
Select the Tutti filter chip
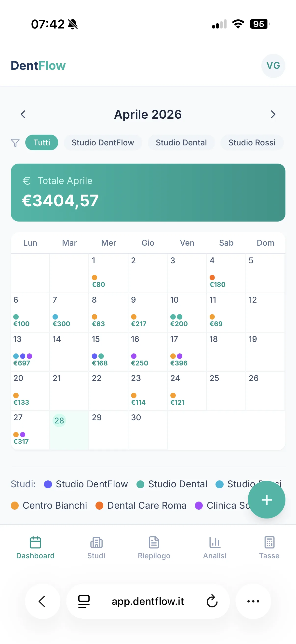(x=42, y=142)
